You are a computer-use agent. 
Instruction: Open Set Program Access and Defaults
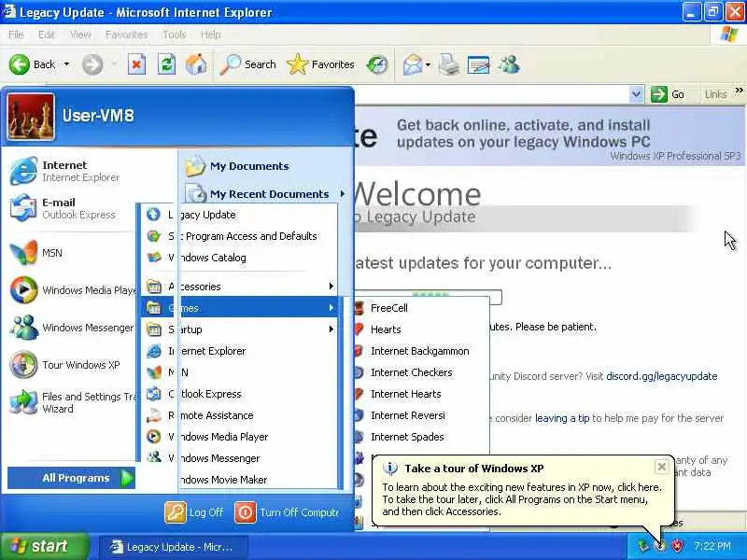coord(239,236)
